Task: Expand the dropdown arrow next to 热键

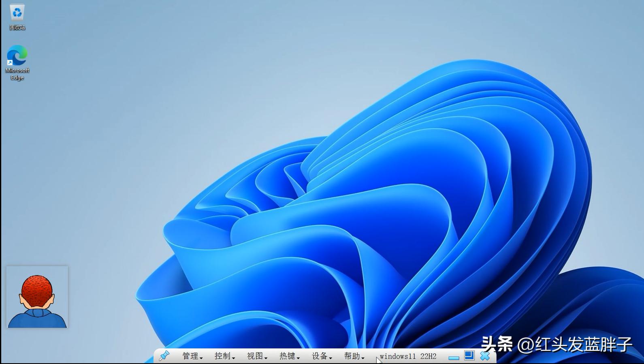Action: (299, 358)
